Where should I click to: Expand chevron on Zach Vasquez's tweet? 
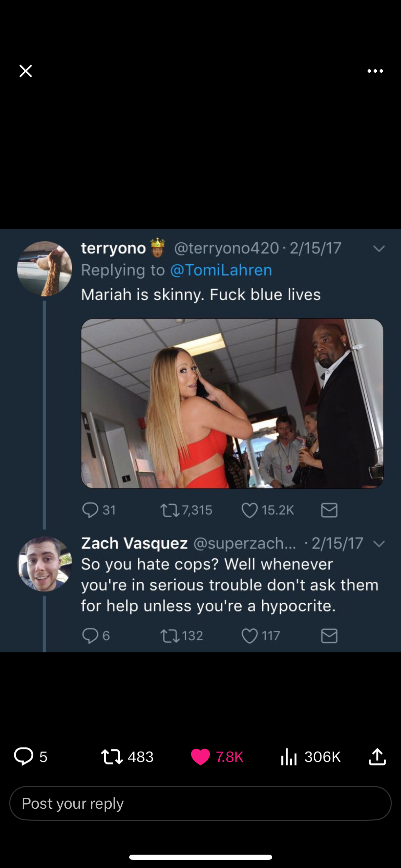pyautogui.click(x=379, y=544)
